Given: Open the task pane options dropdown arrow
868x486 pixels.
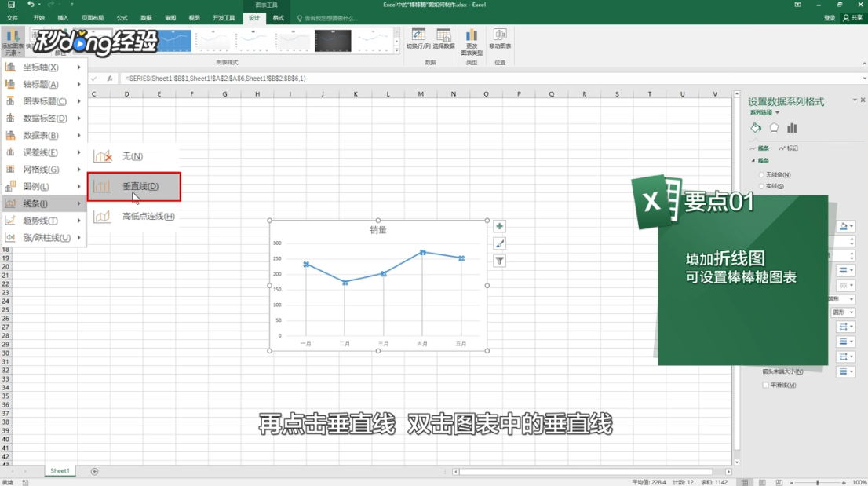Looking at the screenshot, I should [854, 100].
